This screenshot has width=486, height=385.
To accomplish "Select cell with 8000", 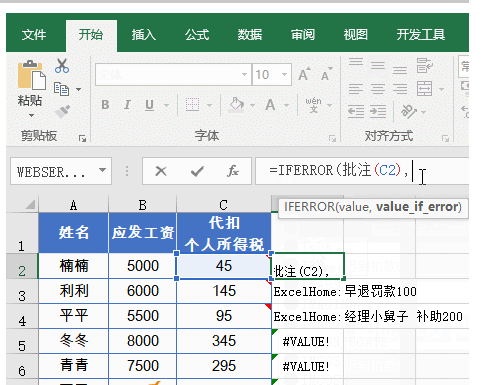I will point(142,341).
